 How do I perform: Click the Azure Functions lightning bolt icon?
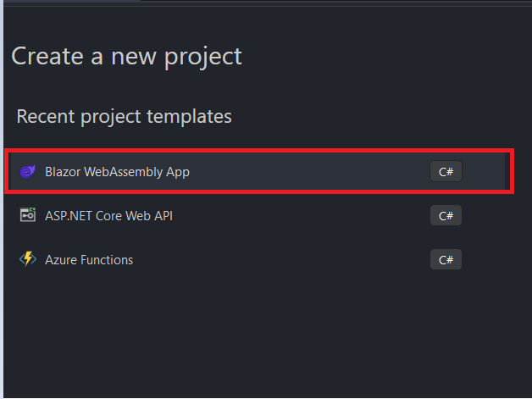tap(28, 259)
